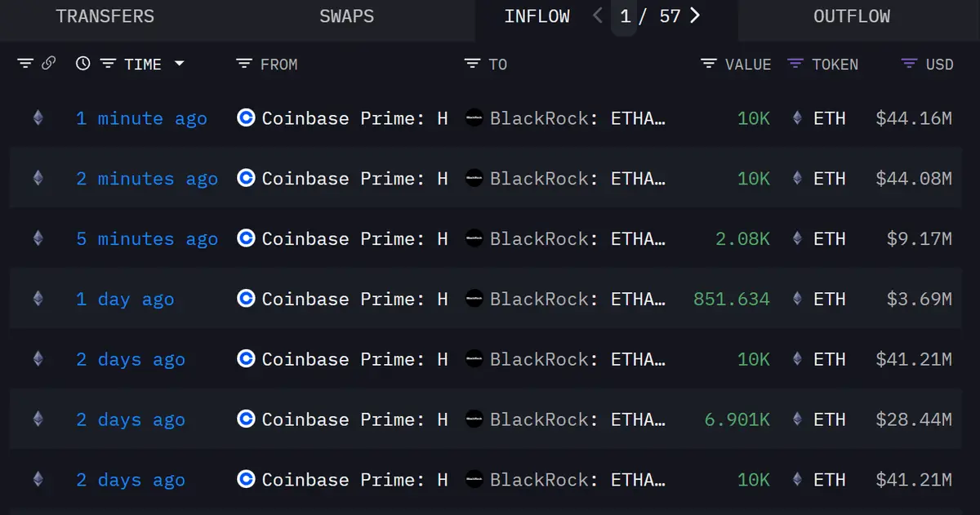Click the clock icon in Time header

point(82,64)
